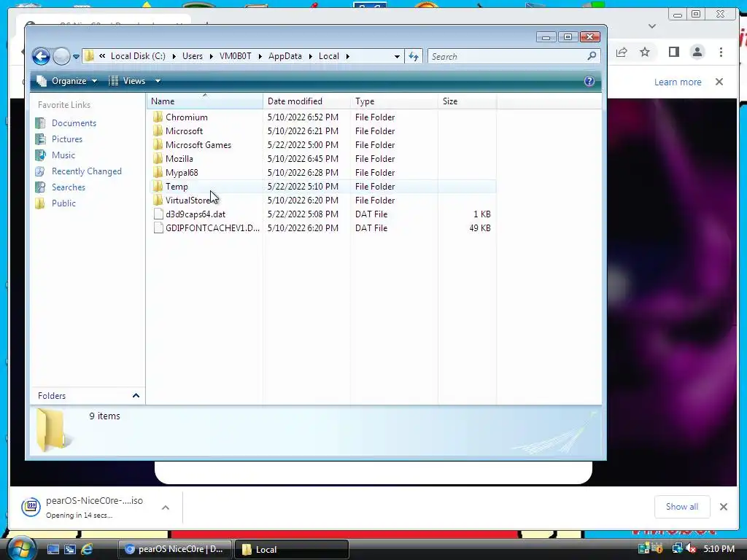Screen dimensions: 747x560
Task: Select VM0B0T in the address breadcrumb
Action: click(236, 56)
